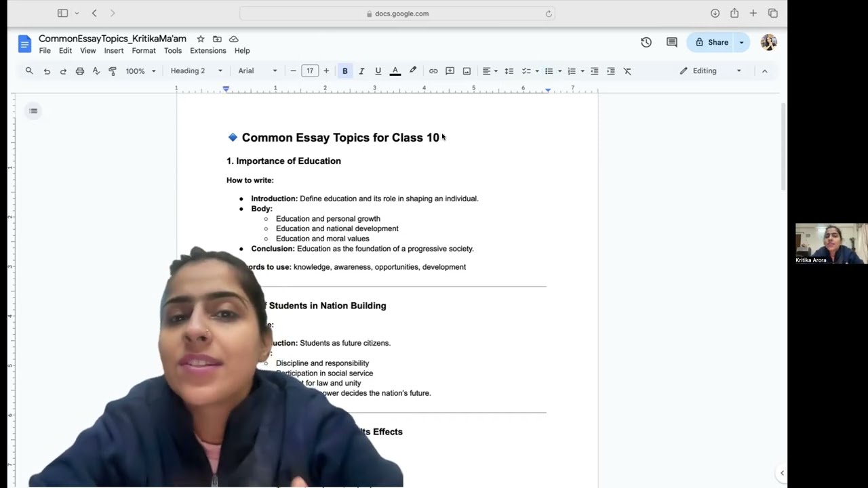The height and width of the screenshot is (488, 868).
Task: Open the View menu
Action: click(88, 51)
